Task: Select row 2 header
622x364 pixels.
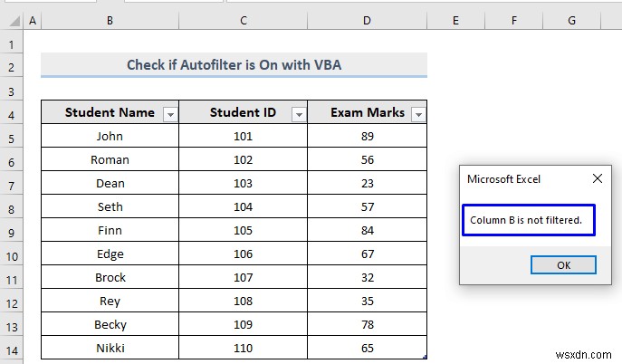Action: coord(12,67)
